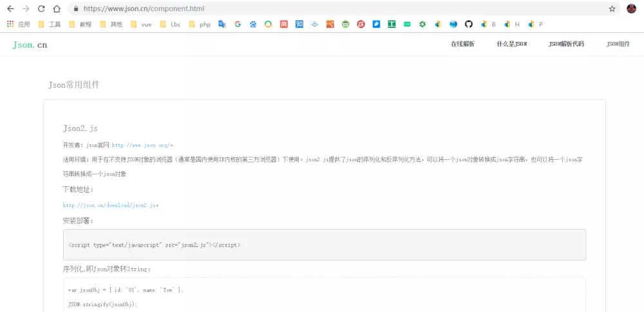This screenshot has width=644, height=312.
Task: Expand the 教程 bookmark folder
Action: [x=80, y=24]
